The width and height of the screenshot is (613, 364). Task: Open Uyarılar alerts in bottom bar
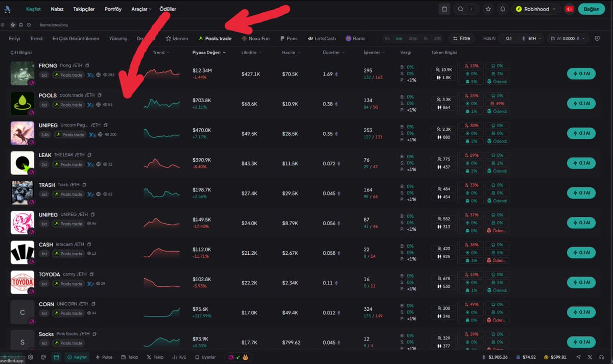[205, 357]
